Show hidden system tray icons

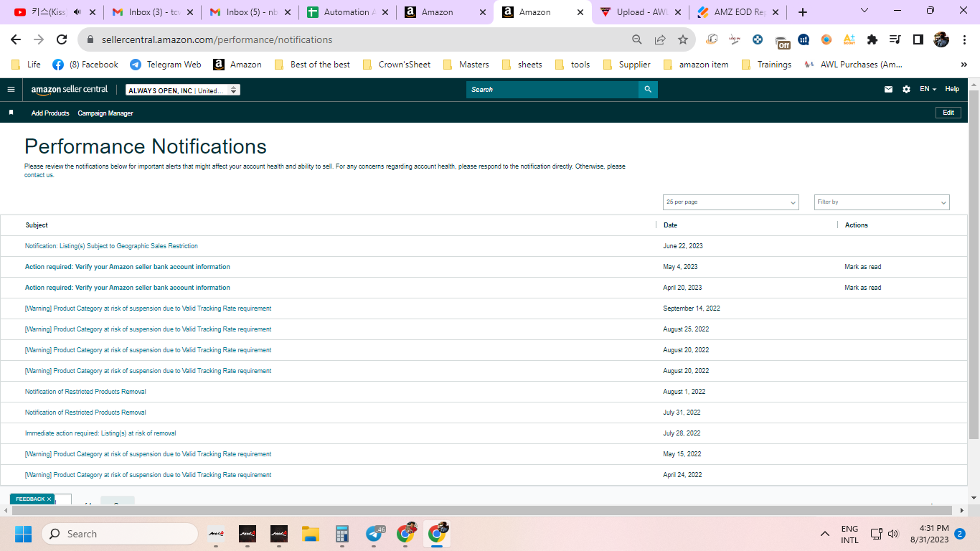[825, 534]
